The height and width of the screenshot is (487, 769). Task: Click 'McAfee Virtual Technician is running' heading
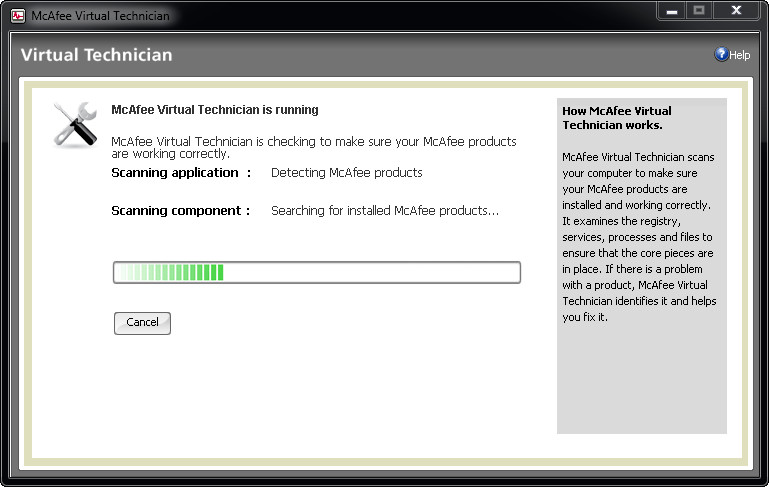(x=215, y=109)
